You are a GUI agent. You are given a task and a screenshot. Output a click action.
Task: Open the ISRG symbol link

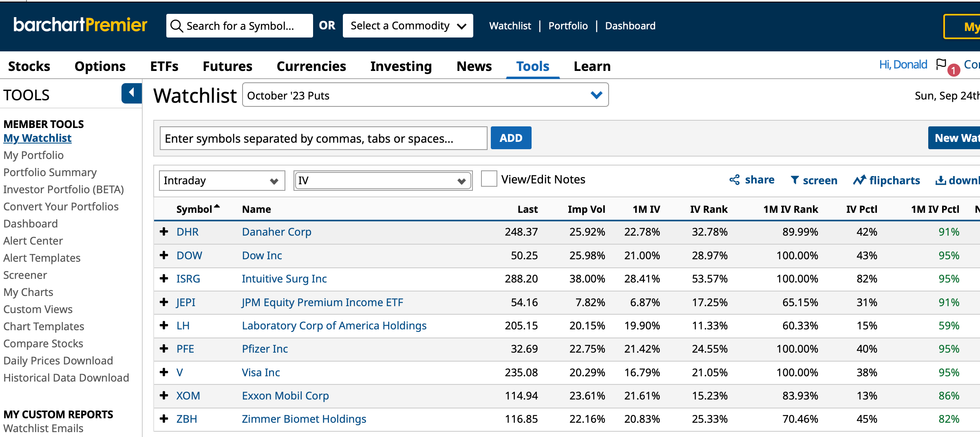[x=188, y=278]
